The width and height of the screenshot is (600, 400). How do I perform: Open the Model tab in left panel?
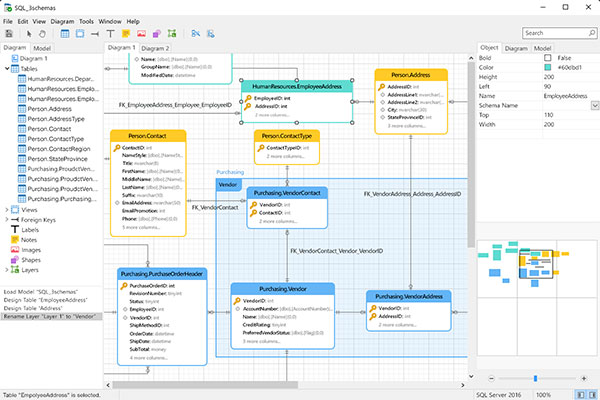click(42, 47)
